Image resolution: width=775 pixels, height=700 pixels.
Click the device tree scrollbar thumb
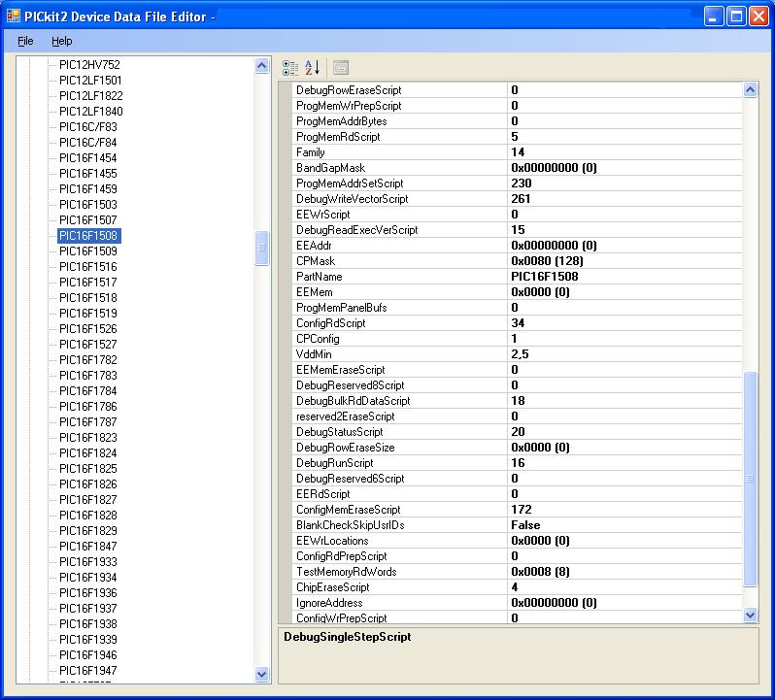tap(261, 248)
